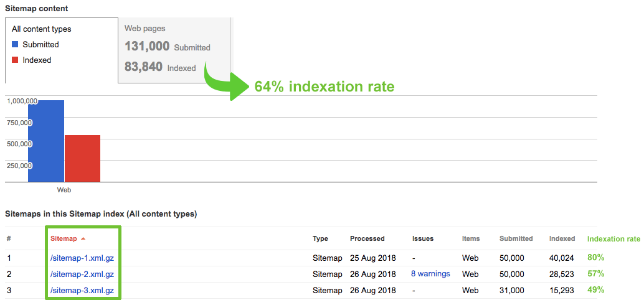Click the blue Submitted bar in the chart
644x300 pixels.
tap(46, 141)
